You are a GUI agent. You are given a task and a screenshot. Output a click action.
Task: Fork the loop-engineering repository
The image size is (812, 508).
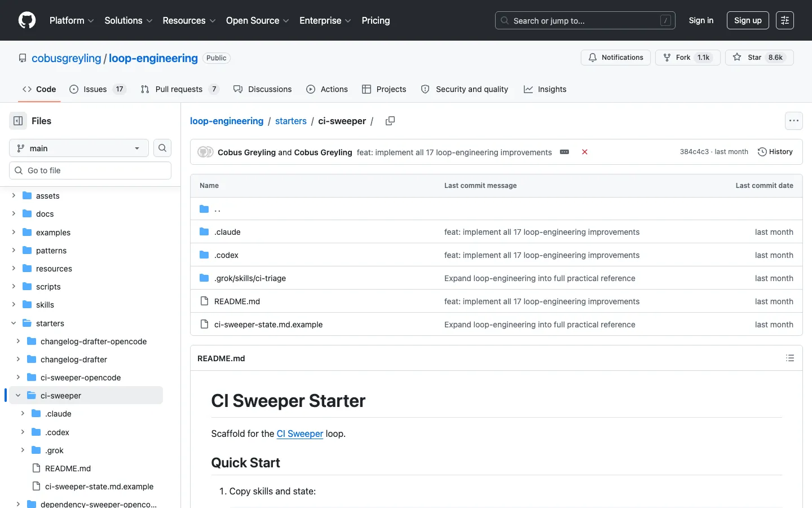coord(688,58)
